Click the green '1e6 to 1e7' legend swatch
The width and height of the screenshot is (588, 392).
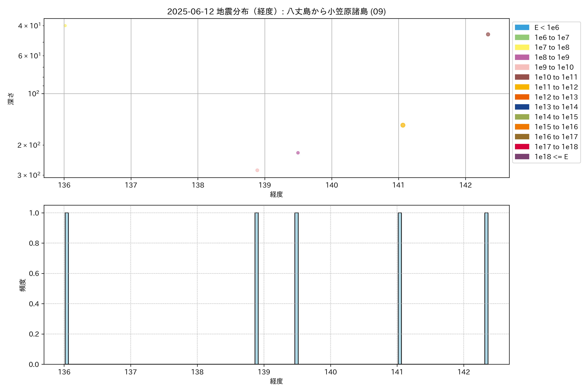tap(522, 38)
